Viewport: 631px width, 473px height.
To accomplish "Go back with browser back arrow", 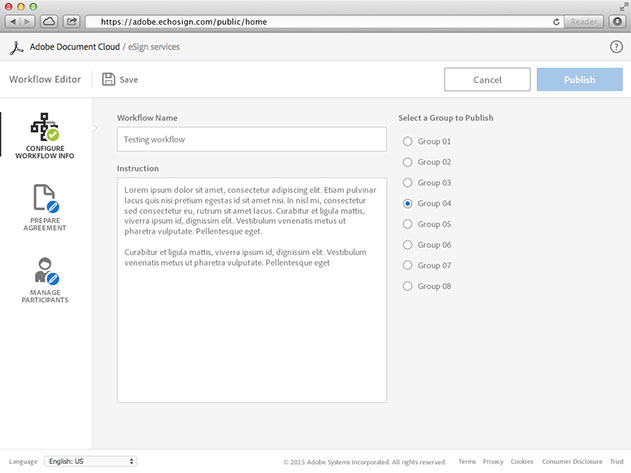I will (x=13, y=21).
